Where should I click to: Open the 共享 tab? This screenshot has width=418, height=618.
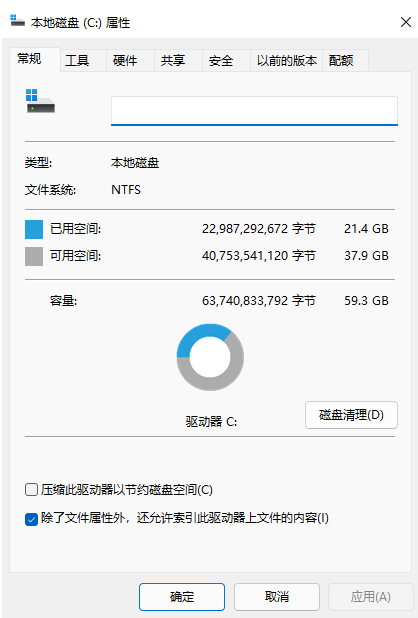[178, 60]
